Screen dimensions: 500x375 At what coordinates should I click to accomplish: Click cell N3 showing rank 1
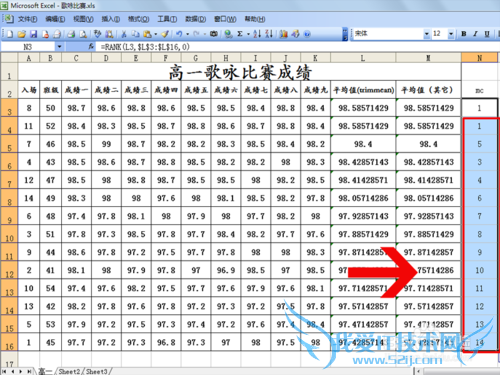click(x=479, y=108)
